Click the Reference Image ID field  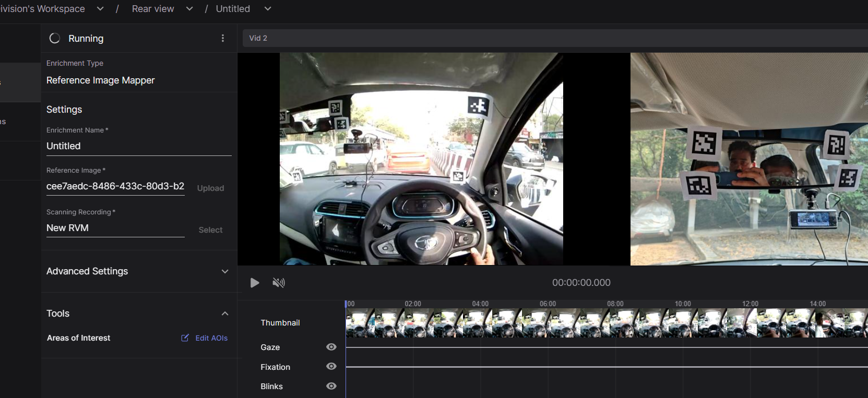click(115, 186)
